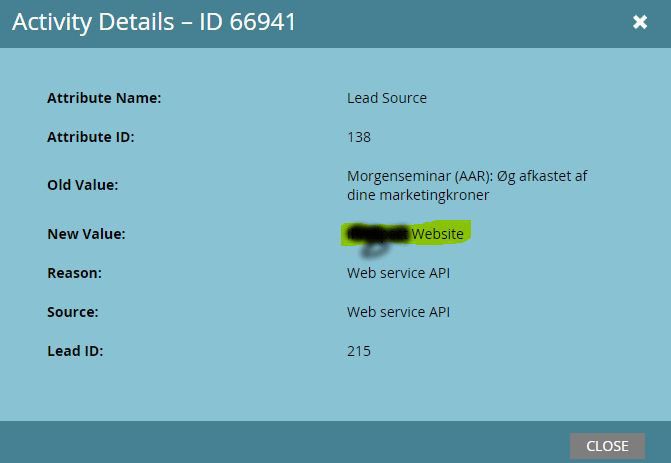Click the Web service API value beside Reason

(398, 273)
